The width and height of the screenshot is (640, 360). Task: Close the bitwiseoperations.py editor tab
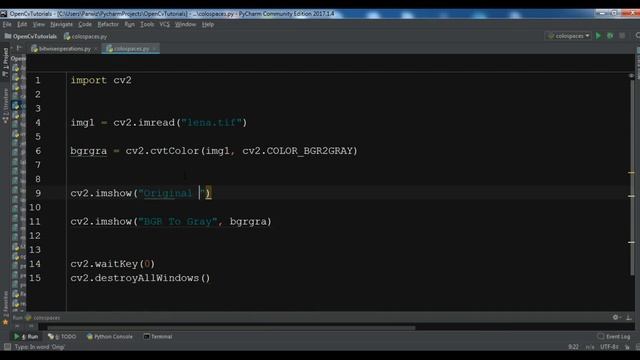coord(96,49)
